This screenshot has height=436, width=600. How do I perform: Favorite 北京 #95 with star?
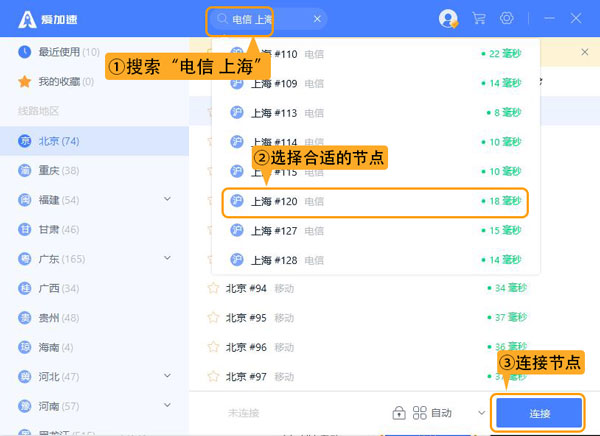213,317
